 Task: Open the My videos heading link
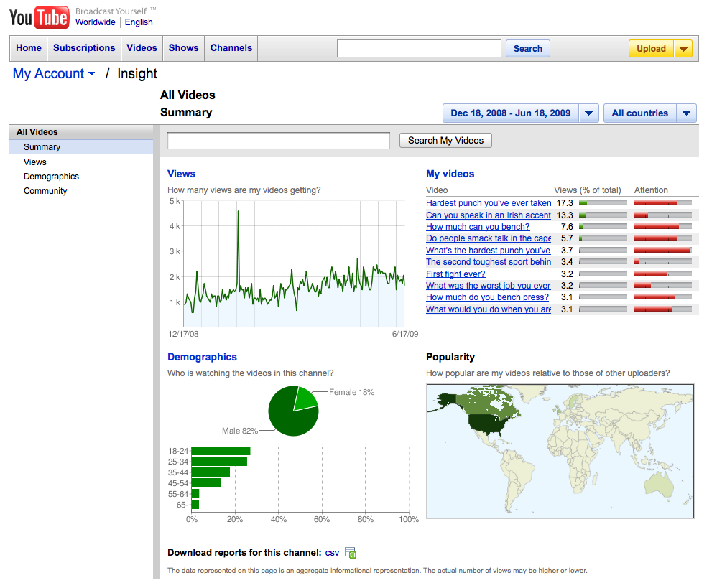point(450,174)
